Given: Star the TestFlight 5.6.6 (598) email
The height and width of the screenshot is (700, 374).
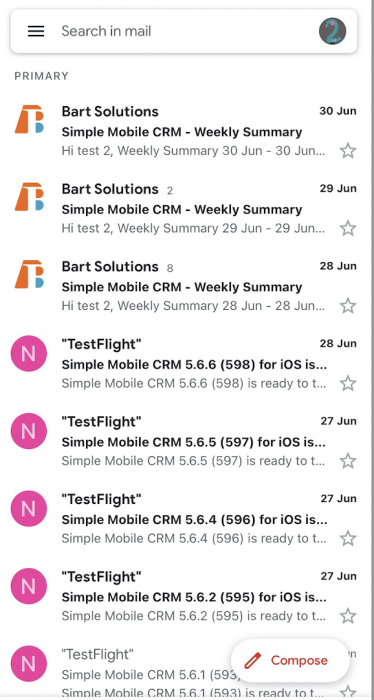Looking at the screenshot, I should (x=348, y=383).
